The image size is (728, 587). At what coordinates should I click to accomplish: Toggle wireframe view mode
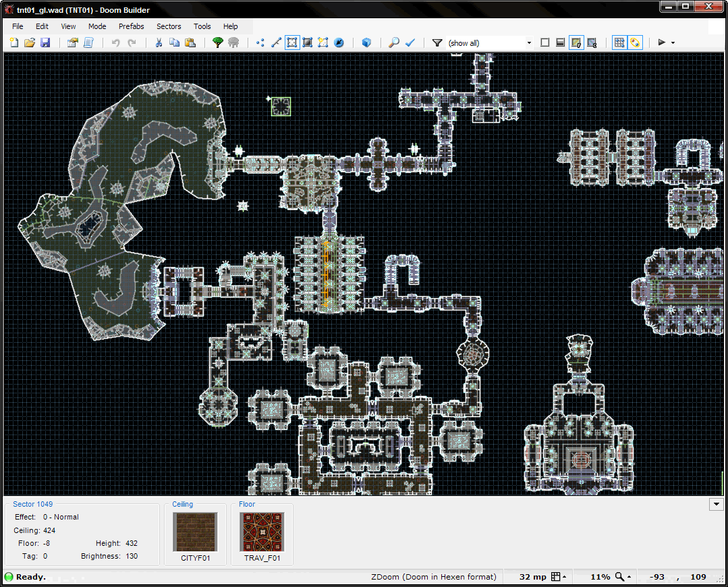[545, 43]
